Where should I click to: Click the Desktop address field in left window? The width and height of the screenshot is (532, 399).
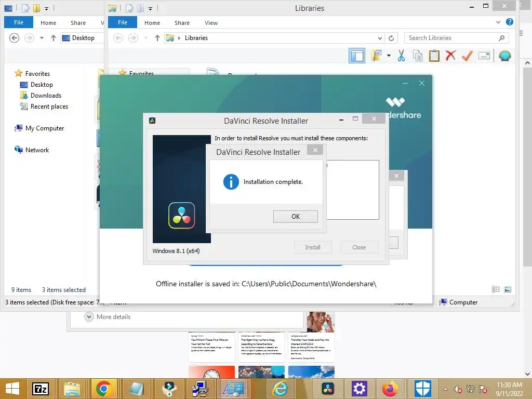(x=82, y=38)
